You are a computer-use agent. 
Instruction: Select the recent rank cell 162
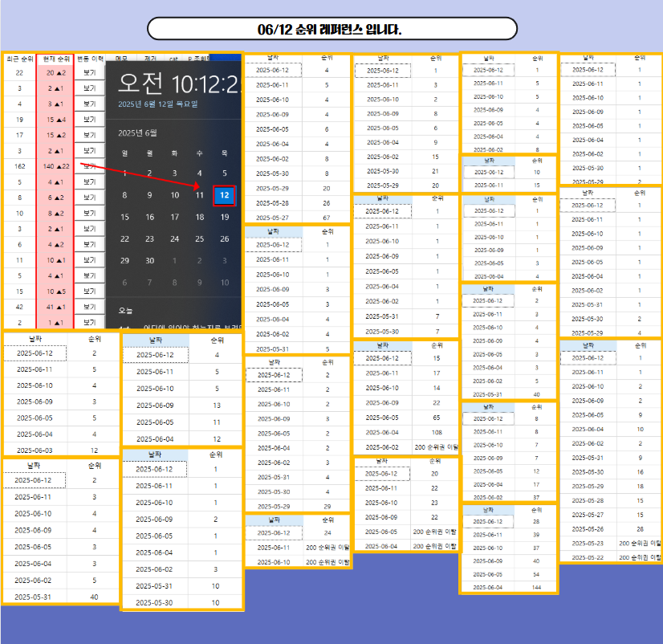(20, 167)
